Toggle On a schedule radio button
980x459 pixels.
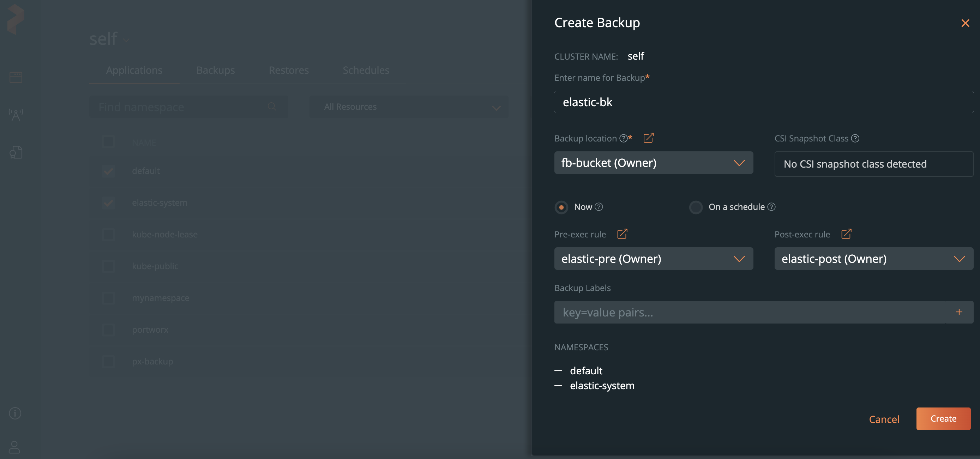click(x=695, y=207)
